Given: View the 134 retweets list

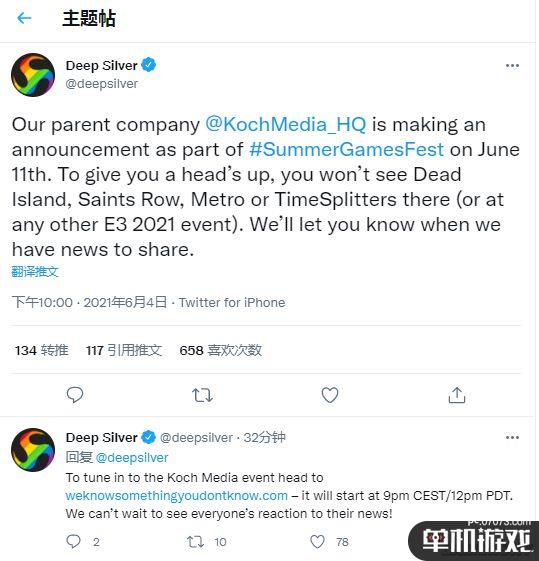Looking at the screenshot, I should pyautogui.click(x=41, y=350).
